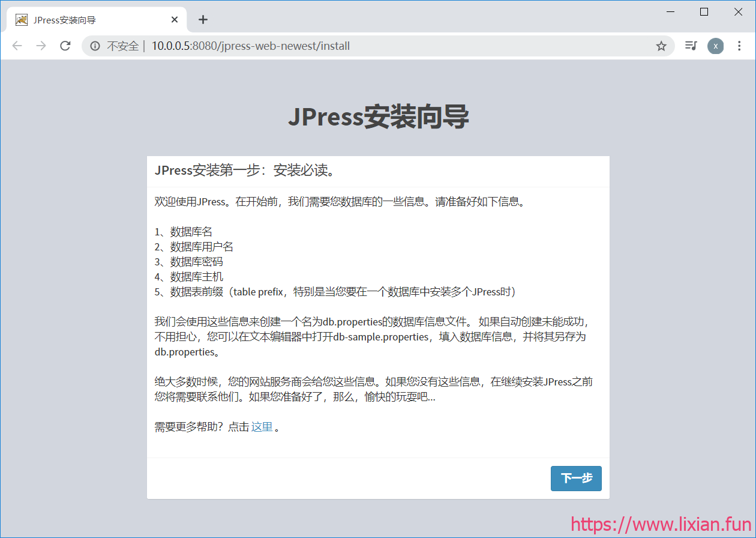Bookmark this page with the star icon
This screenshot has width=756, height=538.
[x=661, y=46]
